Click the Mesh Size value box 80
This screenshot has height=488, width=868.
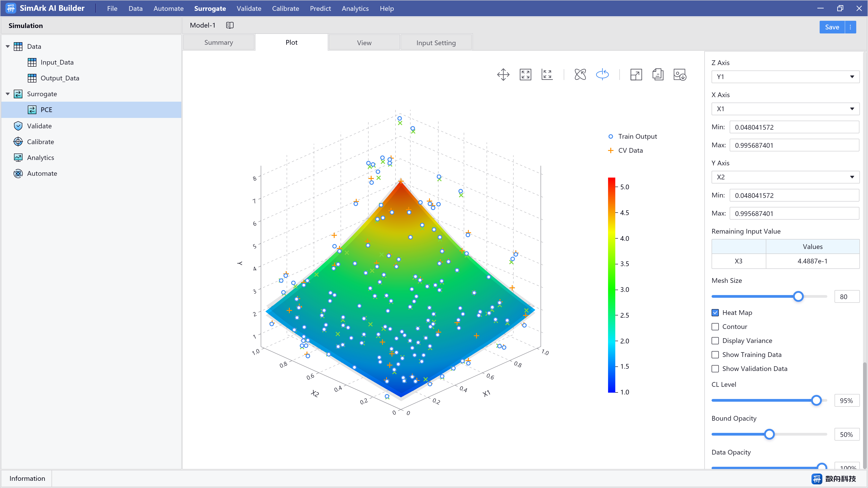[847, 297]
